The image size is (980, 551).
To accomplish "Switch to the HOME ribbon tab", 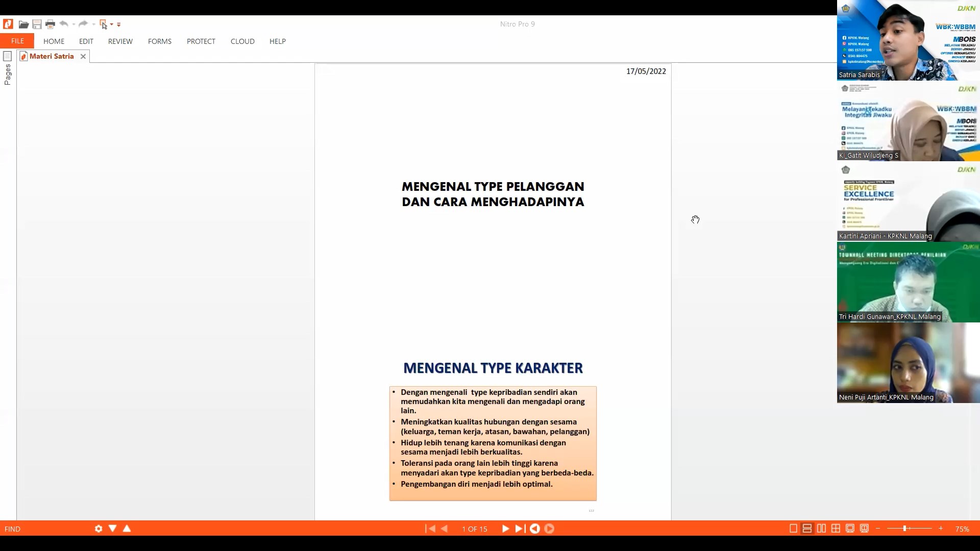I will (x=54, y=41).
